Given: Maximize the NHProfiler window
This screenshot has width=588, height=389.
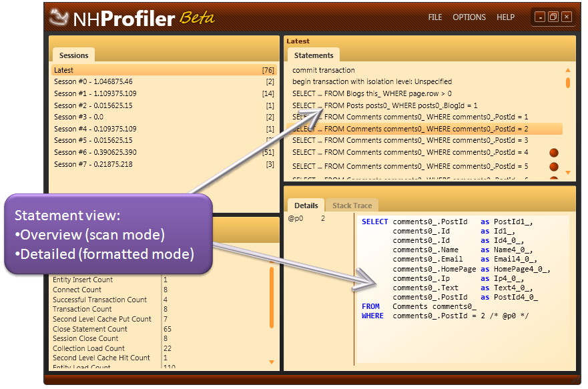Looking at the screenshot, I should tap(553, 17).
